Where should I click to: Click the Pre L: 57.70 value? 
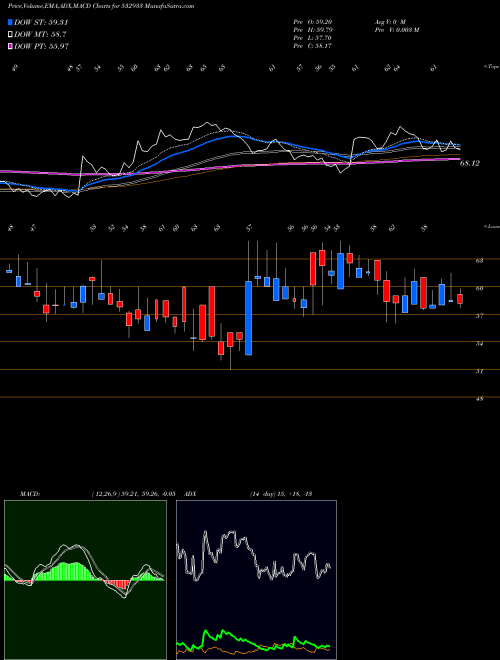click(x=313, y=38)
